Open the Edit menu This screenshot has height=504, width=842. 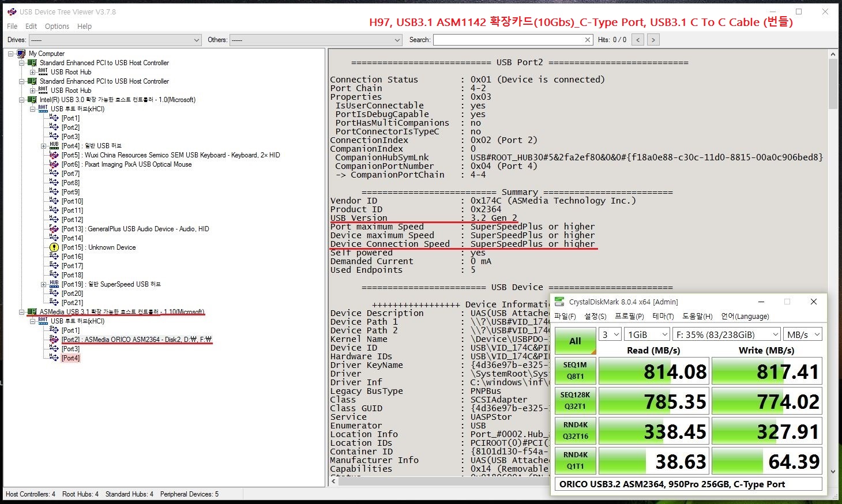pos(31,27)
